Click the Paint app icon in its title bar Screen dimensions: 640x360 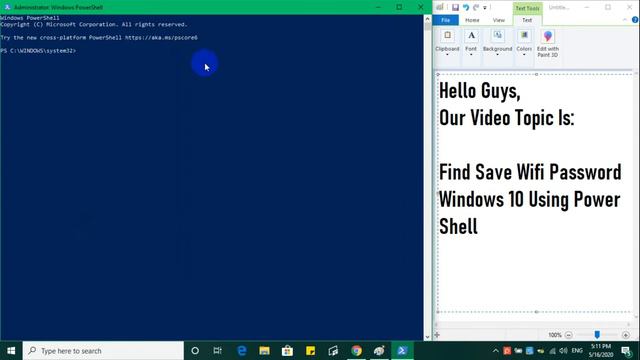pyautogui.click(x=440, y=7)
